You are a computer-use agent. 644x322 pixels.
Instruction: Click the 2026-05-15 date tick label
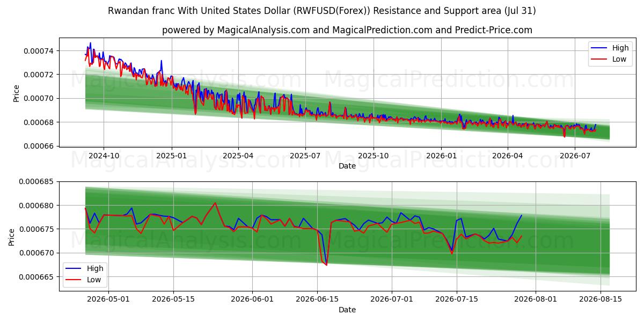click(173, 299)
